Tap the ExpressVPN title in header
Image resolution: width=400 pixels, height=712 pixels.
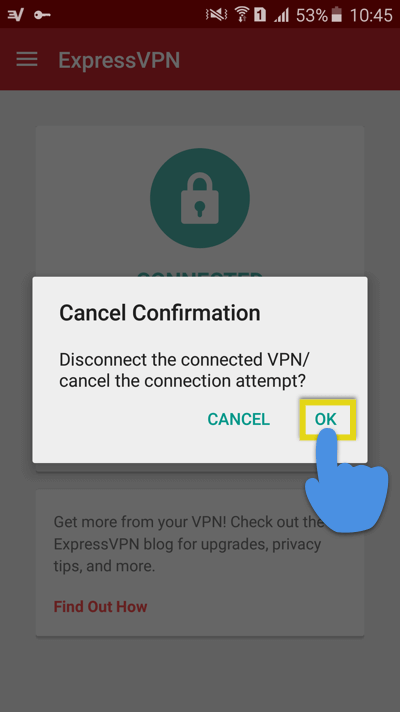119,60
